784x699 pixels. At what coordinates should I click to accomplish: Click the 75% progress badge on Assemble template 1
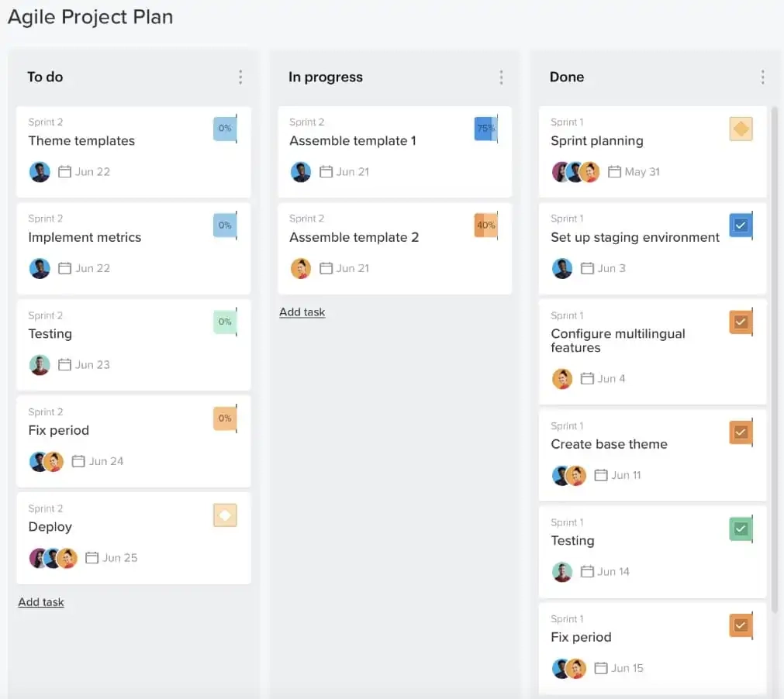(485, 129)
